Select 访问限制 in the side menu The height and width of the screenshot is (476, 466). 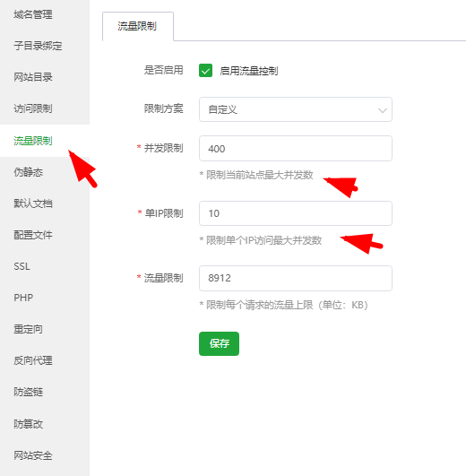[33, 108]
